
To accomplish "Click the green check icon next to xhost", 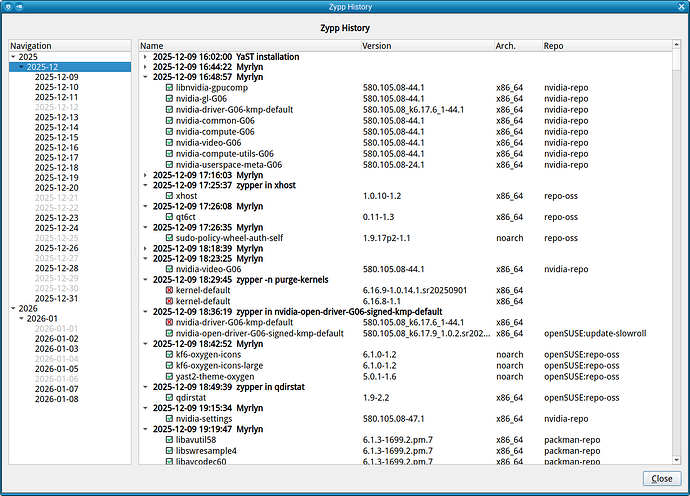I will click(169, 196).
